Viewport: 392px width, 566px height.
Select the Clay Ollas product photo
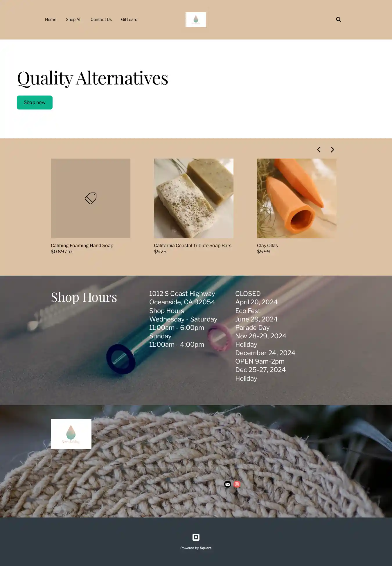(297, 198)
